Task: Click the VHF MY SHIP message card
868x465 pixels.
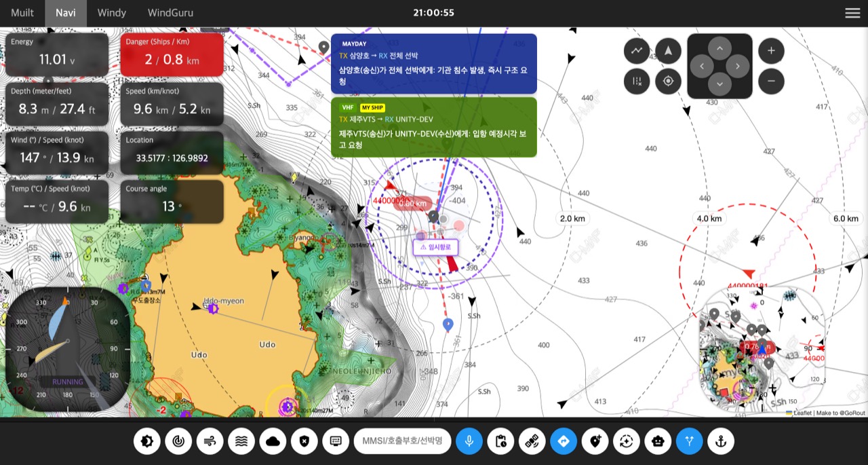Action: coord(434,128)
